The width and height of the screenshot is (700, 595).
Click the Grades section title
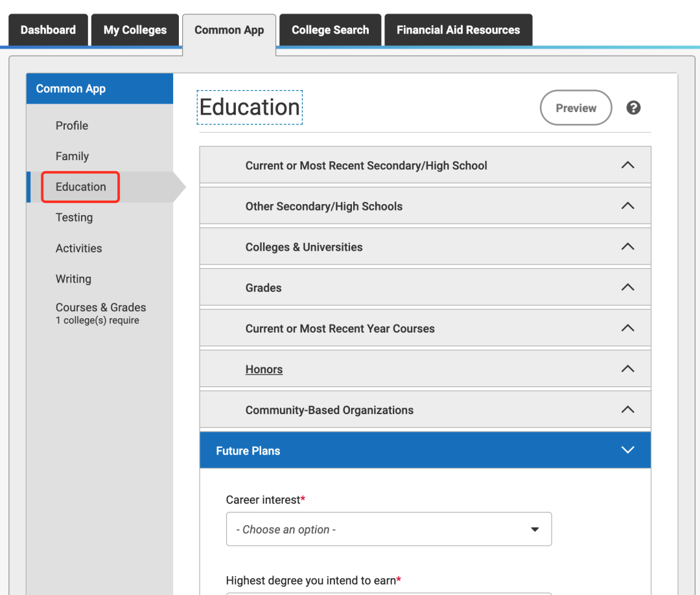pyautogui.click(x=263, y=288)
